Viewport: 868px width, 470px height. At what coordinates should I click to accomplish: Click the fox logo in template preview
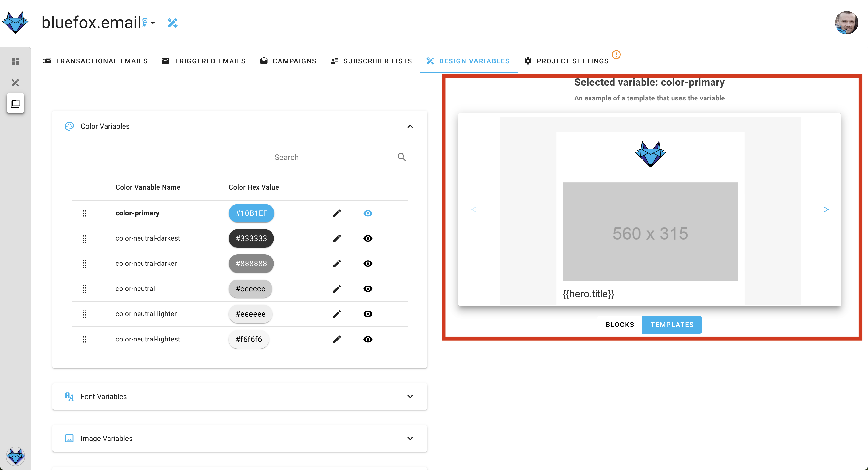650,154
